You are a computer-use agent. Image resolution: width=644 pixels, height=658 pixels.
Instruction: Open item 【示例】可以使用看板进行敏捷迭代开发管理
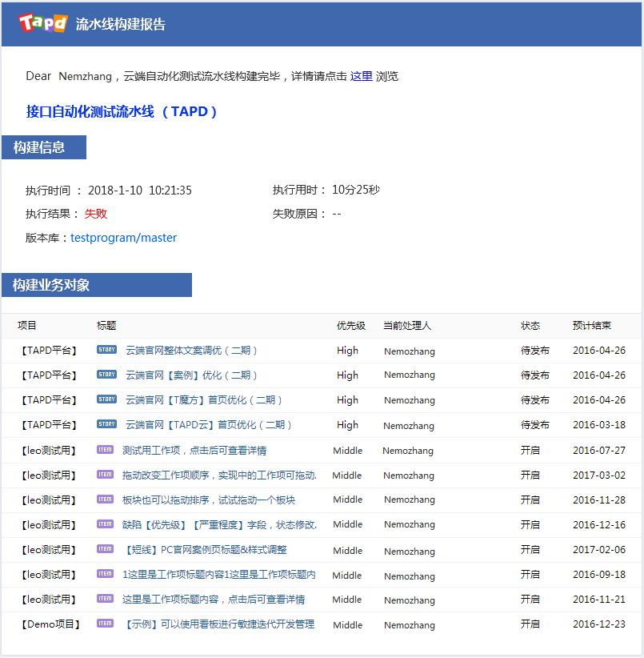coord(219,624)
